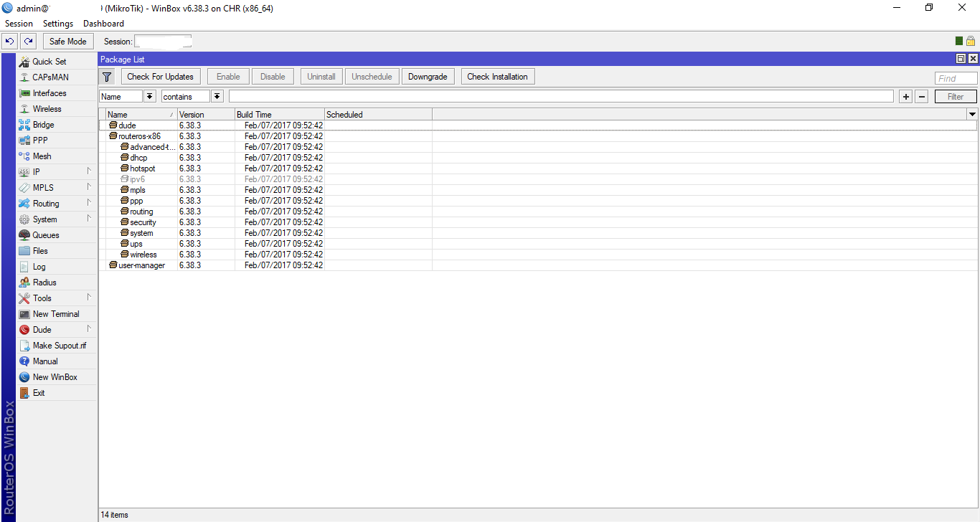Select the user-manager package icon

point(113,265)
